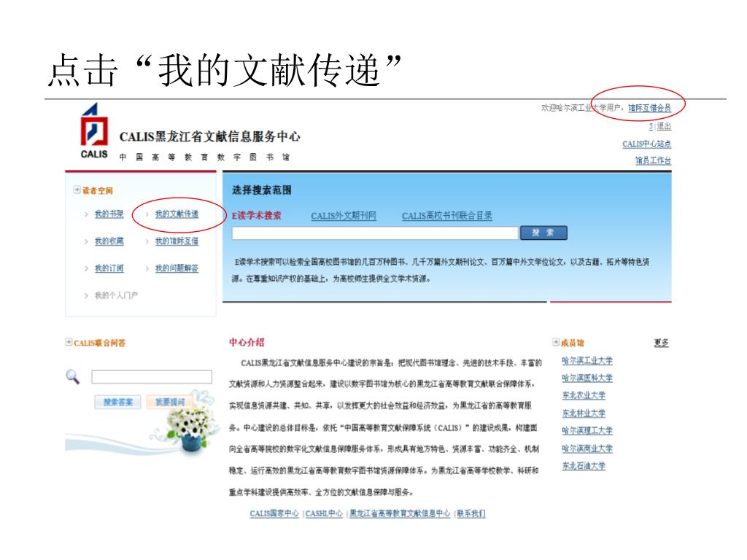Open the 东北农业大学 member link

click(x=584, y=395)
